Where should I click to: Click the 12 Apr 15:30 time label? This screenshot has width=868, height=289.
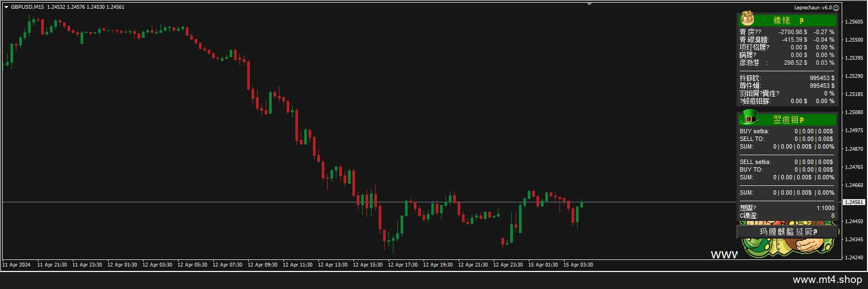point(368,265)
